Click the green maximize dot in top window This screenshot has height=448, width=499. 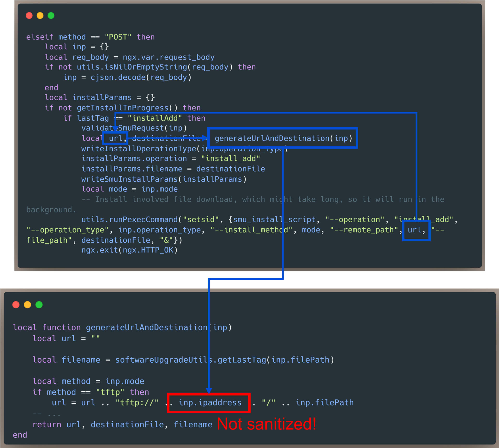[51, 16]
